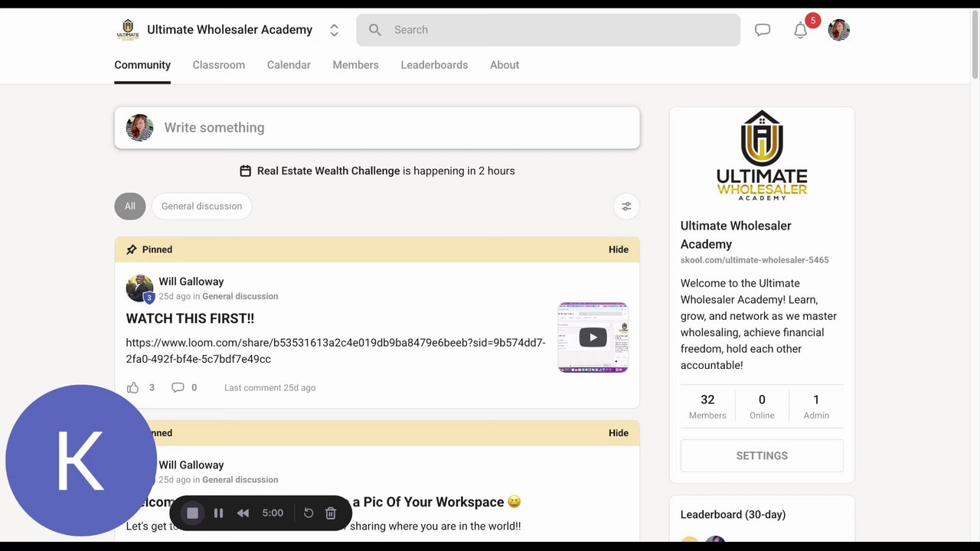980x551 pixels.
Task: Click Last comment 25d ago text
Action: point(269,388)
